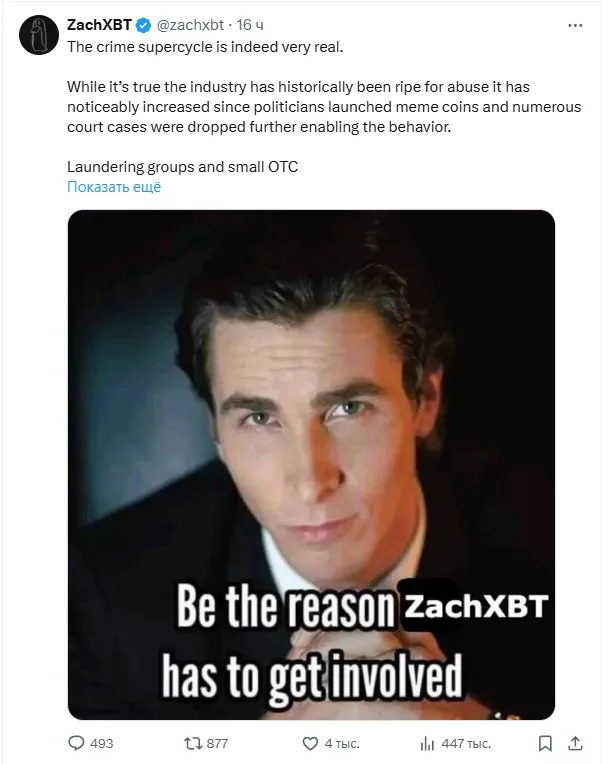This screenshot has height=764, width=608.
Task: Open the @zachxbt handle link
Action: tap(190, 25)
